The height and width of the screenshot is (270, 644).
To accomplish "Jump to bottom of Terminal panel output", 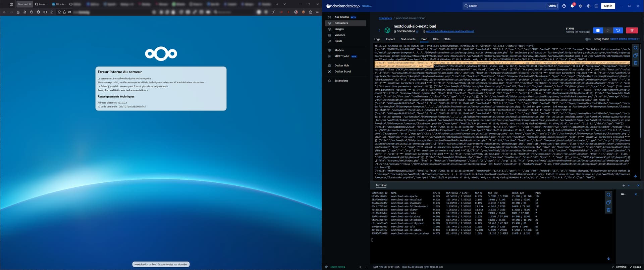I will (608, 258).
